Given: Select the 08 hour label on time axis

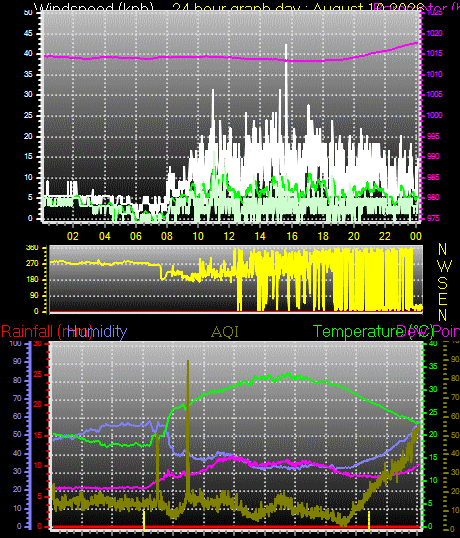Looking at the screenshot, I should pyautogui.click(x=167, y=236).
